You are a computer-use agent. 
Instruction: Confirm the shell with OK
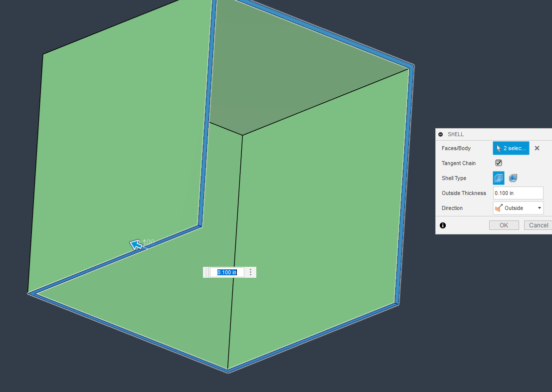(504, 225)
